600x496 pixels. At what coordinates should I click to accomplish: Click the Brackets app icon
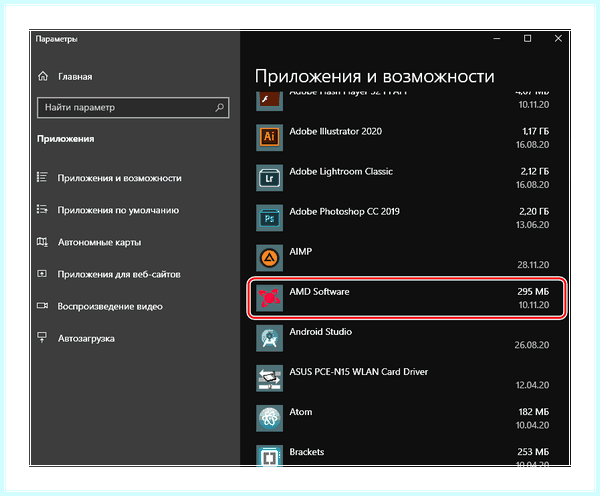[269, 455]
